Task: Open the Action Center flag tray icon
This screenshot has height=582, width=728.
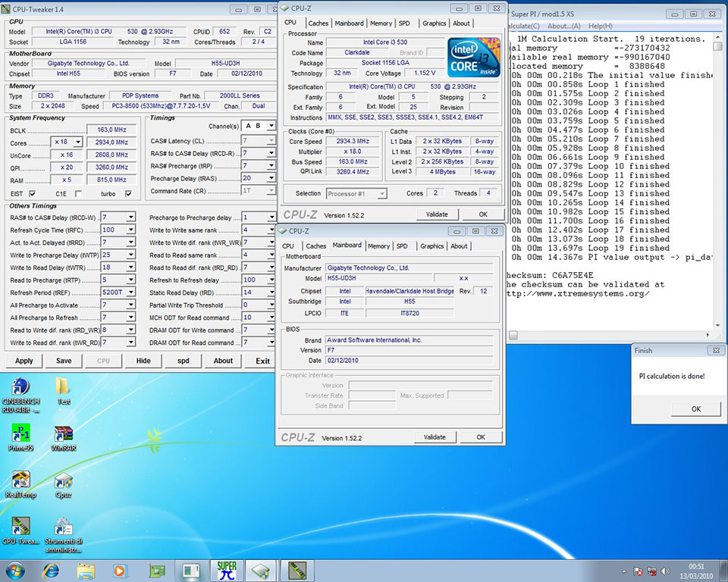Action: 639,571
